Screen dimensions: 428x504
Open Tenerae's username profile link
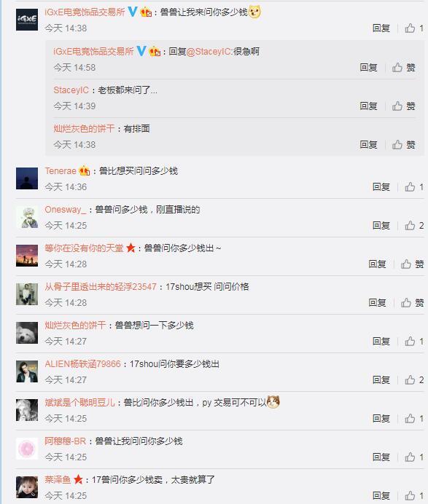click(x=61, y=170)
